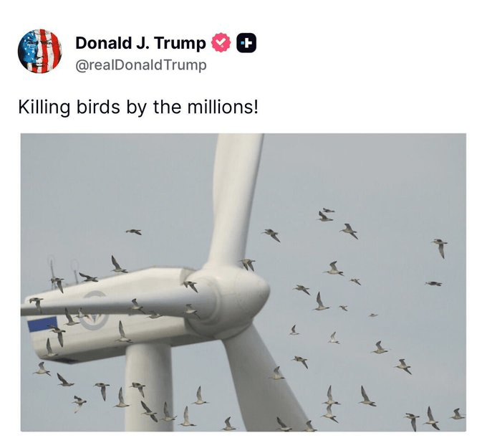Click the bird in the photo's bottom-right corner

[x=458, y=414]
